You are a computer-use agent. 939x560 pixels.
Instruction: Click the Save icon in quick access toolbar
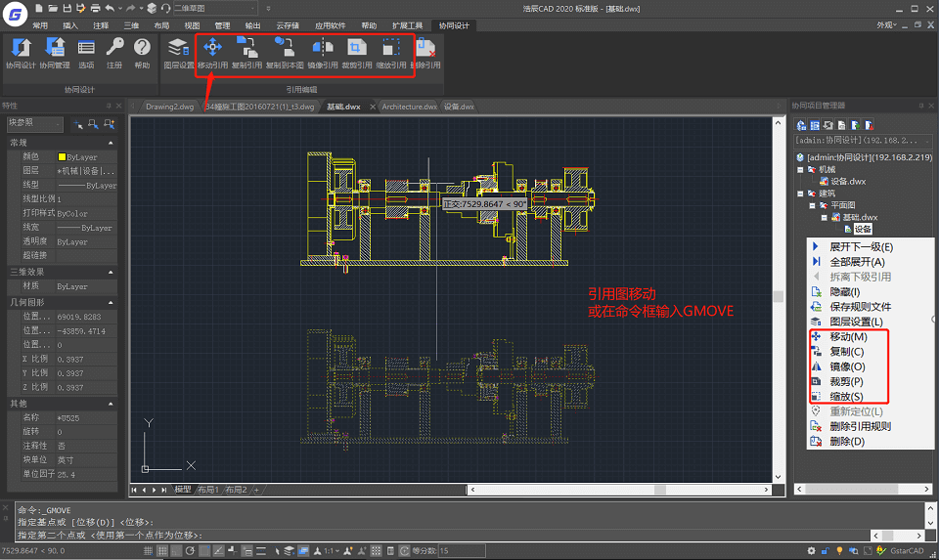(x=67, y=9)
